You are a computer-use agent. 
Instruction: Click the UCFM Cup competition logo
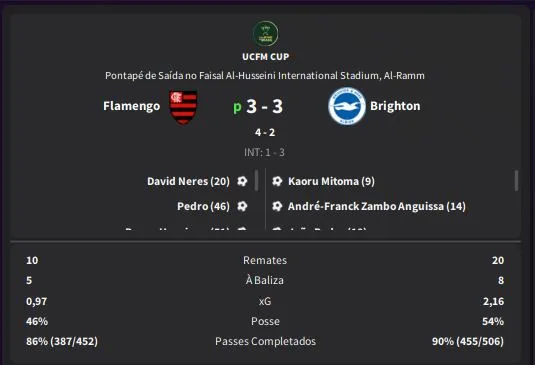(x=265, y=34)
